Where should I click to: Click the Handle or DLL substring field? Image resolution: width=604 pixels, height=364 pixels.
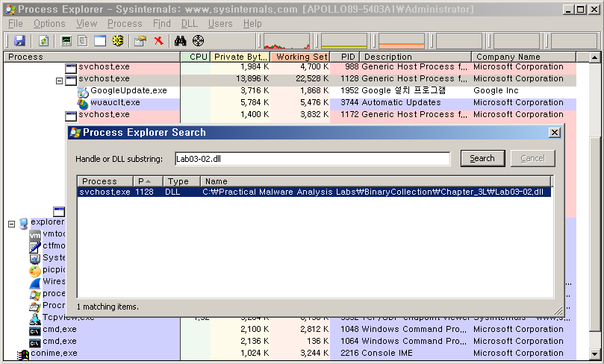point(311,158)
